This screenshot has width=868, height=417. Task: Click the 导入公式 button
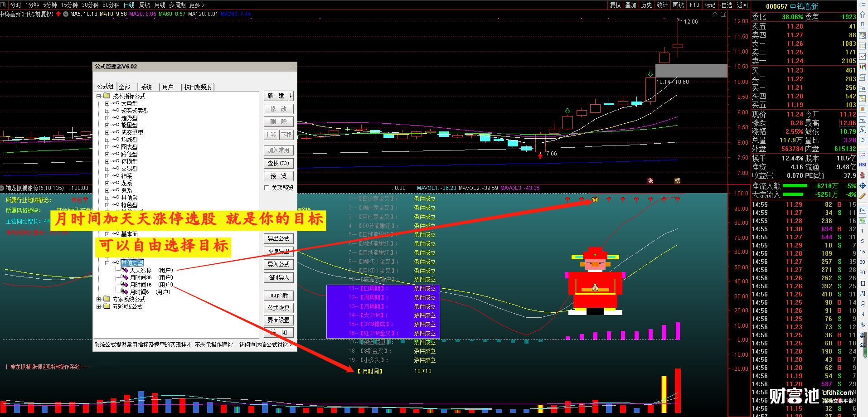278,264
